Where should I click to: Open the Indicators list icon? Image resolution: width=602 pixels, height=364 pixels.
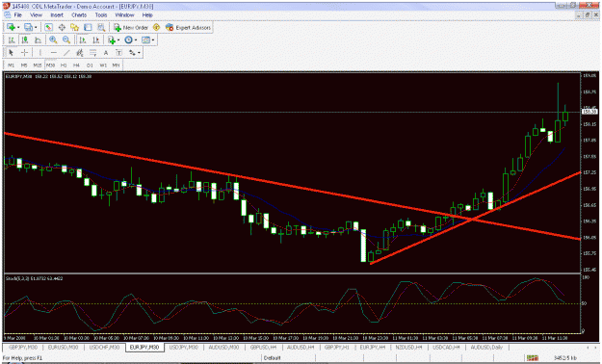pyautogui.click(x=112, y=39)
